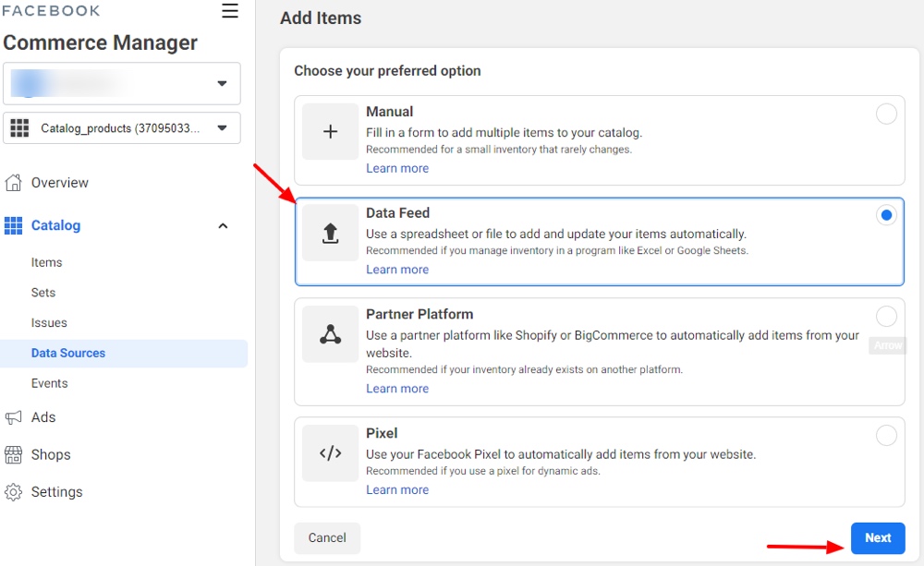Click the hamburger menu icon
The image size is (924, 566).
click(x=230, y=11)
